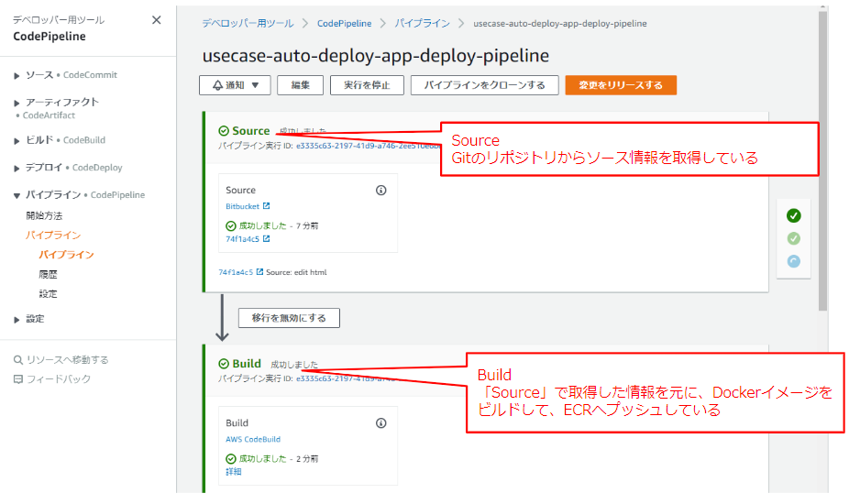Click the Source: edit html commit message
This screenshot has height=504, width=849.
pos(297,272)
